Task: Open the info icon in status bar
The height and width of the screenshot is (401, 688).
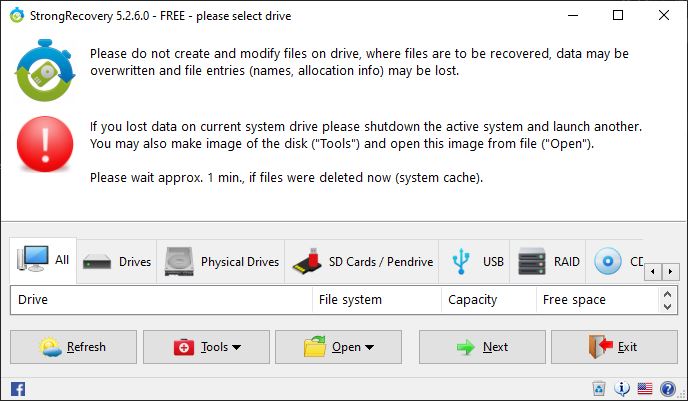Action: coord(622,389)
